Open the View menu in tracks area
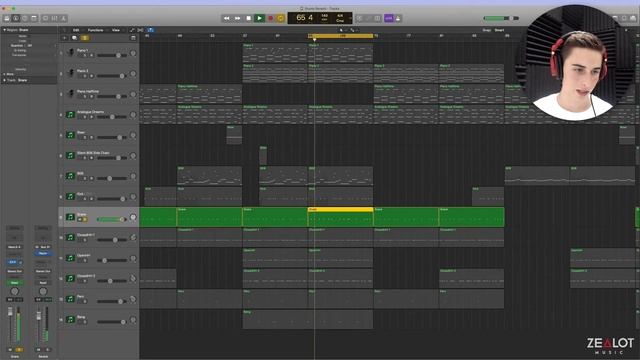640x360 pixels. click(x=116, y=30)
